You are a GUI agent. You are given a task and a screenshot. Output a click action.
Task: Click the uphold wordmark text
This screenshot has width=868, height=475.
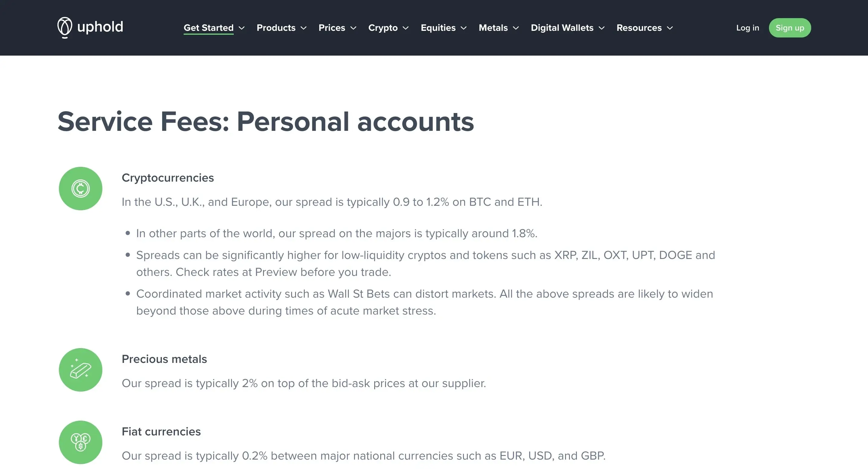pyautogui.click(x=100, y=27)
